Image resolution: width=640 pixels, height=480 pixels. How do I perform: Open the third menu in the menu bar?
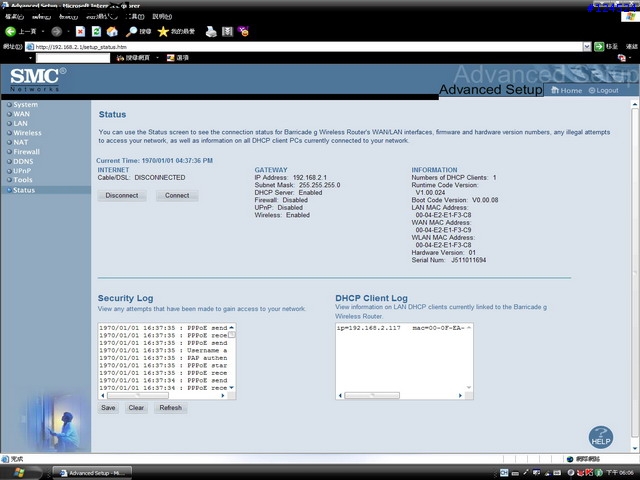68,17
